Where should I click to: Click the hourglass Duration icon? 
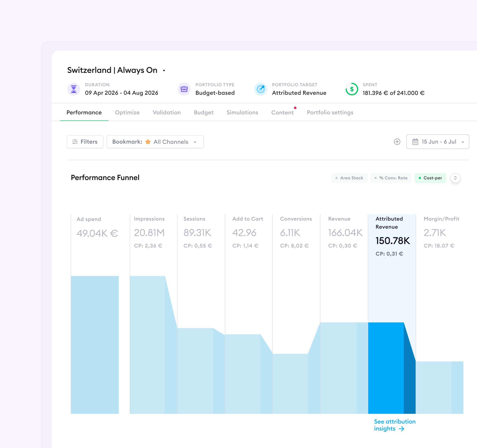click(x=74, y=89)
